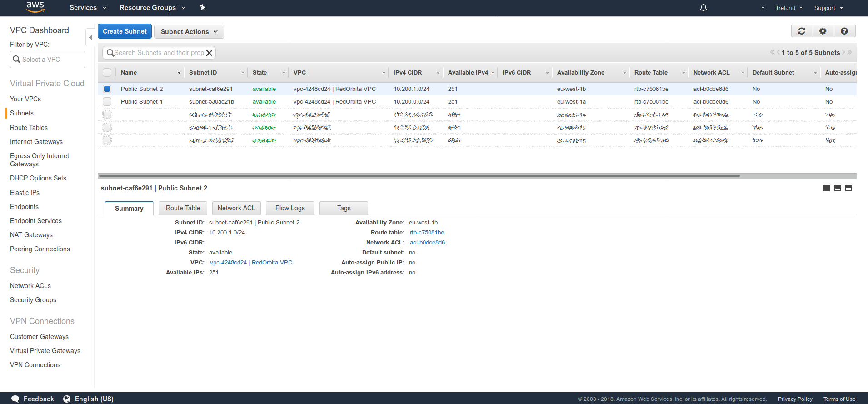Viewport: 868px width, 404px height.
Task: Open table settings gear icon
Action: click(823, 31)
